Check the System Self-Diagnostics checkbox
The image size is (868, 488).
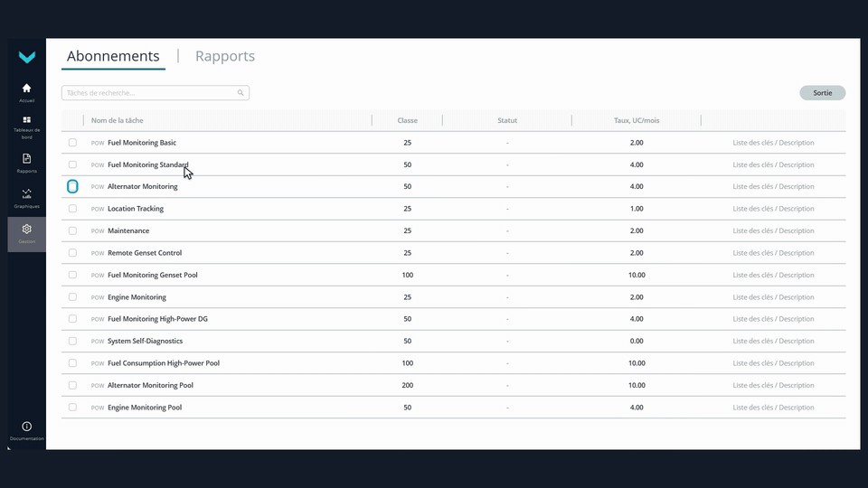[72, 341]
